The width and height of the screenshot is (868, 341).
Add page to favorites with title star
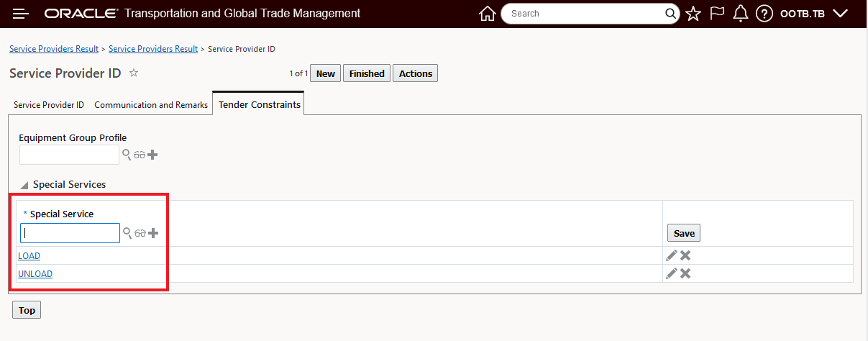tap(134, 73)
